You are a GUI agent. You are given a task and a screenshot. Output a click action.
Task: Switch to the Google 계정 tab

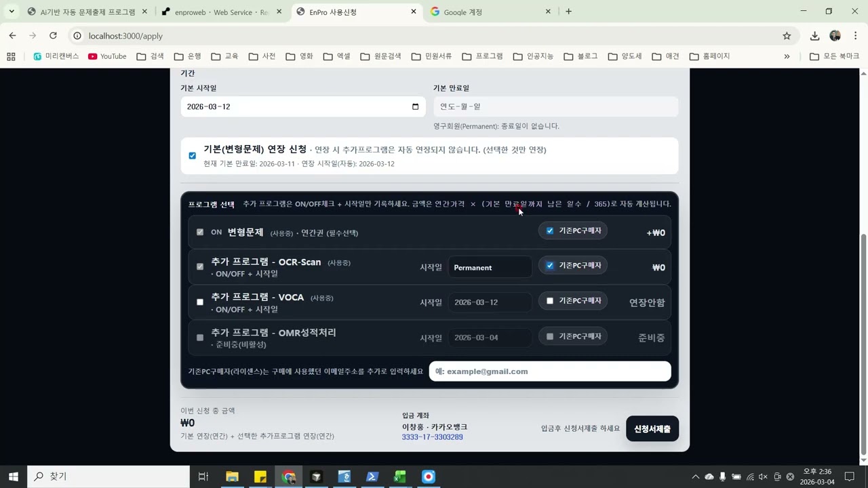click(492, 12)
